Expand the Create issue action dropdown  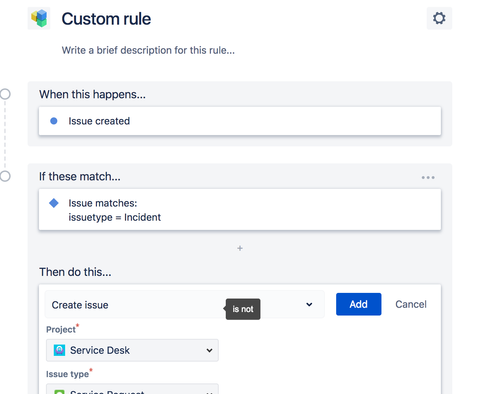[x=185, y=304]
